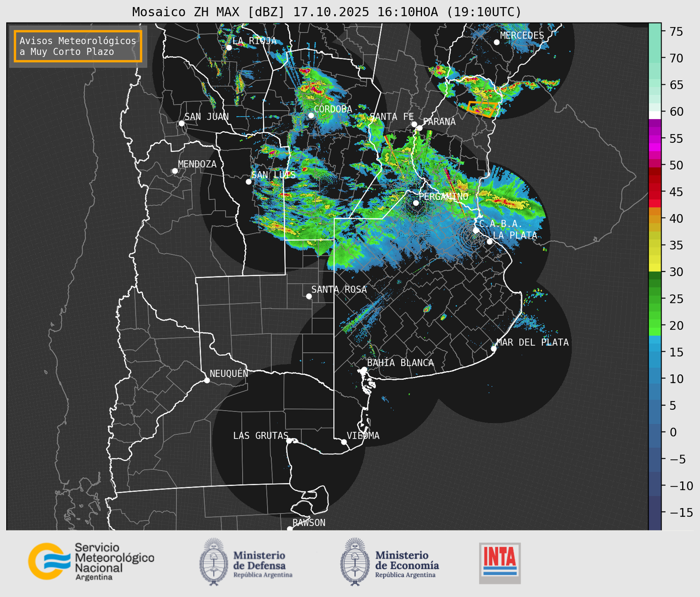Click the PARANÁ city label

[x=439, y=122]
